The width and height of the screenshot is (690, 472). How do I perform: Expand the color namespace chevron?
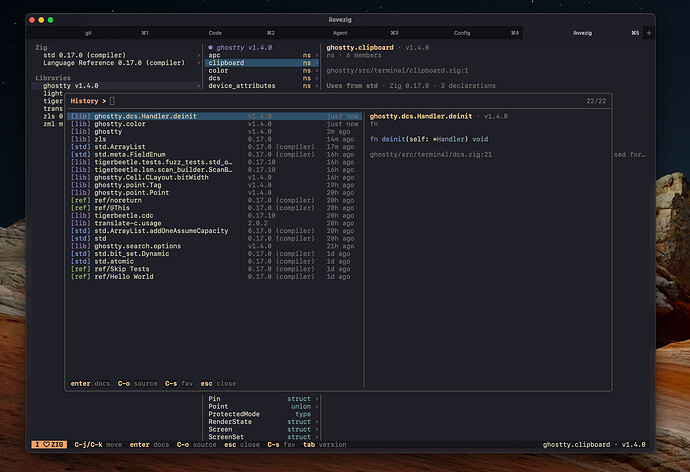pos(316,71)
